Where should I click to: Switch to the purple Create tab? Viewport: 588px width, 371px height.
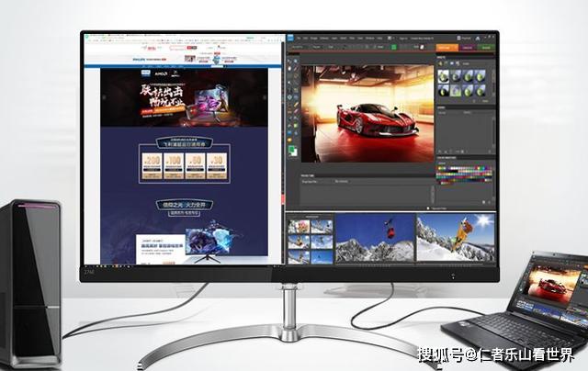tap(468, 47)
